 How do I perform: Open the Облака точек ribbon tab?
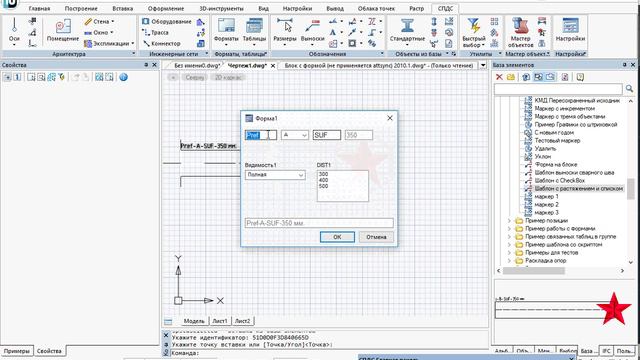point(376,8)
